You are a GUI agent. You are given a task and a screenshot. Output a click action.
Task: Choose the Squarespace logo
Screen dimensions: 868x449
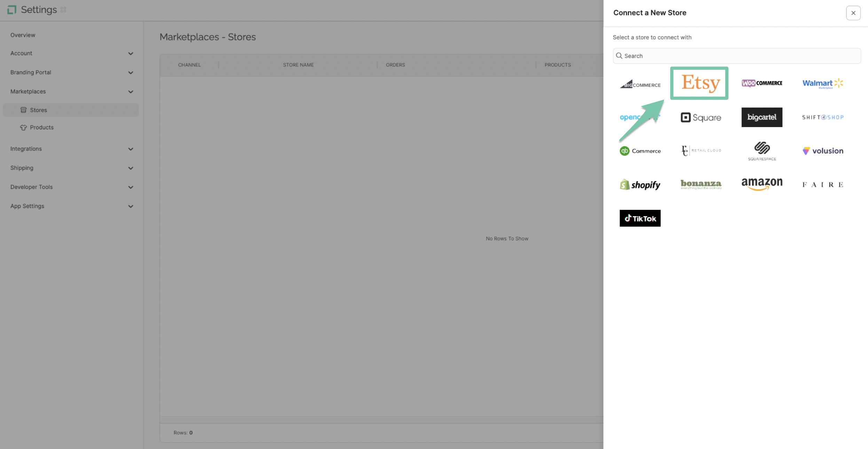tap(762, 151)
